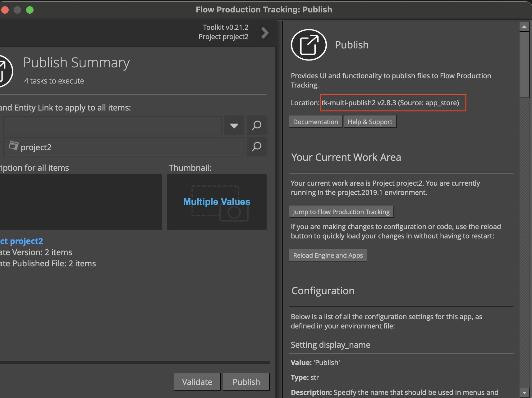Open the task dropdown arrow

pos(234,125)
